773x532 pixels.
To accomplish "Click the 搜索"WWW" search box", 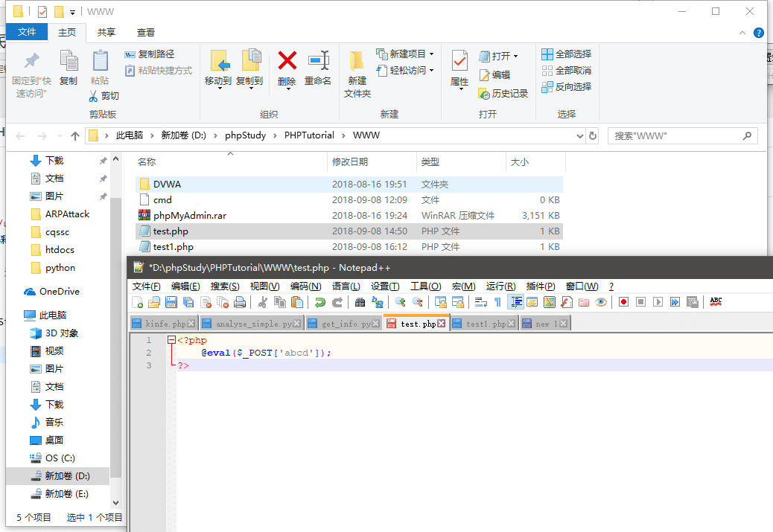I will (x=683, y=136).
